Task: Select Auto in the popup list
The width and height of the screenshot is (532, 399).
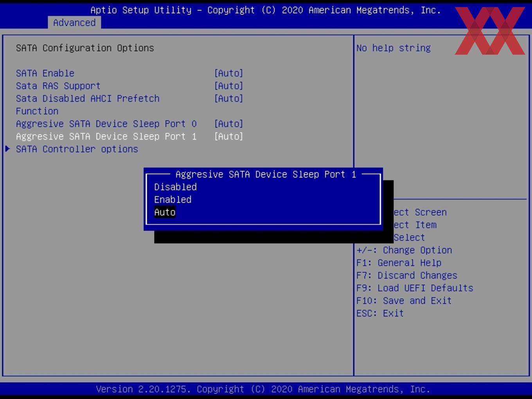Action: point(165,212)
